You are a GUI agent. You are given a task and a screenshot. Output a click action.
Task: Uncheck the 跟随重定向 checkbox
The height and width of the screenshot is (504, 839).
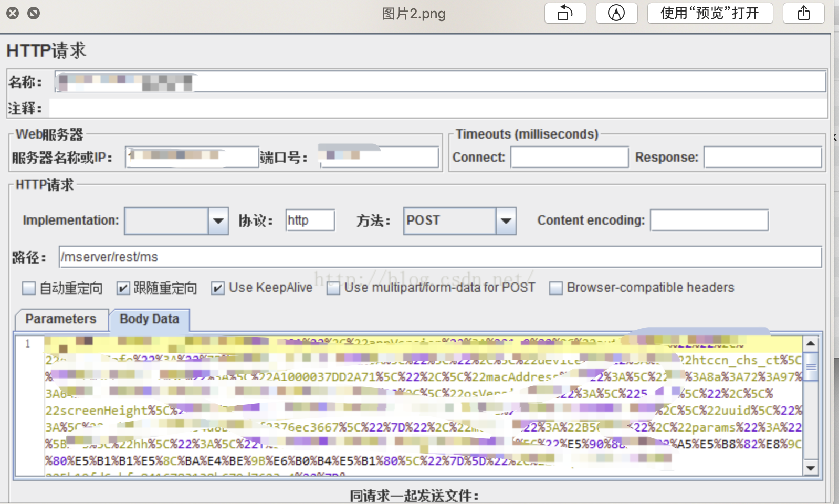pyautogui.click(x=123, y=288)
